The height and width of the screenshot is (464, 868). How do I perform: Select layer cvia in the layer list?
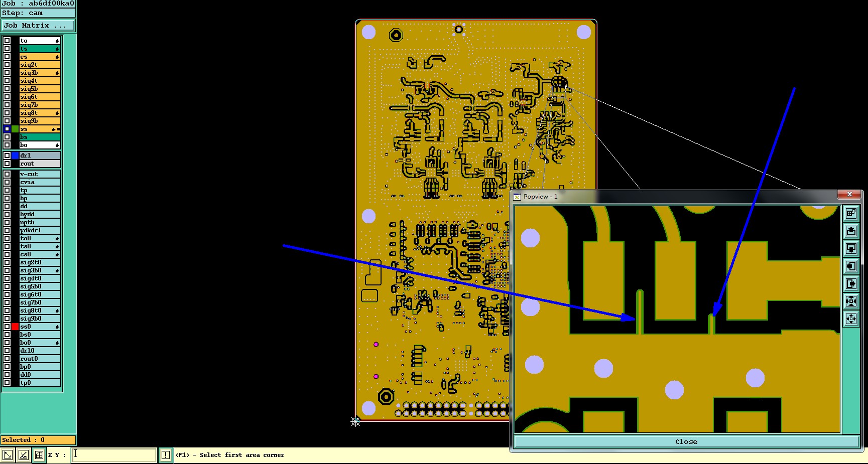(40, 182)
